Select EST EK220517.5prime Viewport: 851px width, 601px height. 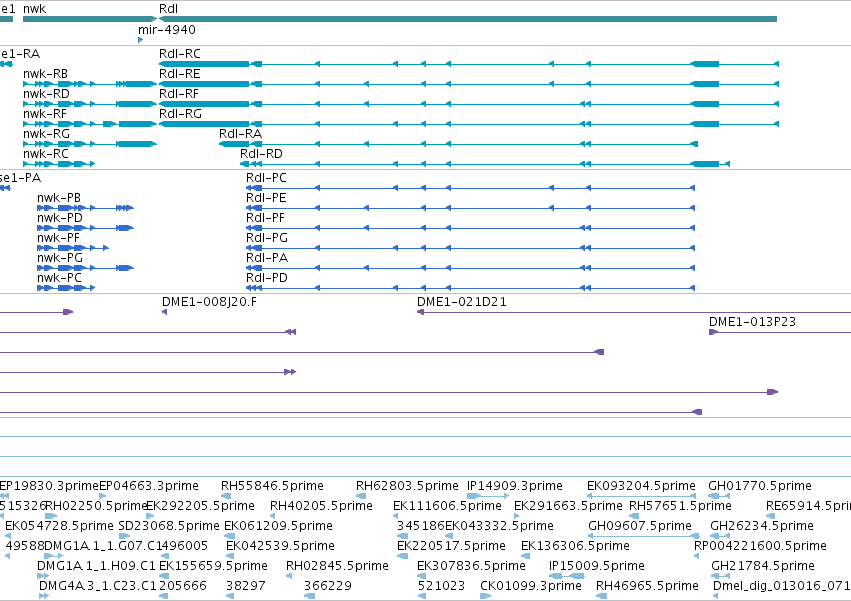pyautogui.click(x=451, y=546)
